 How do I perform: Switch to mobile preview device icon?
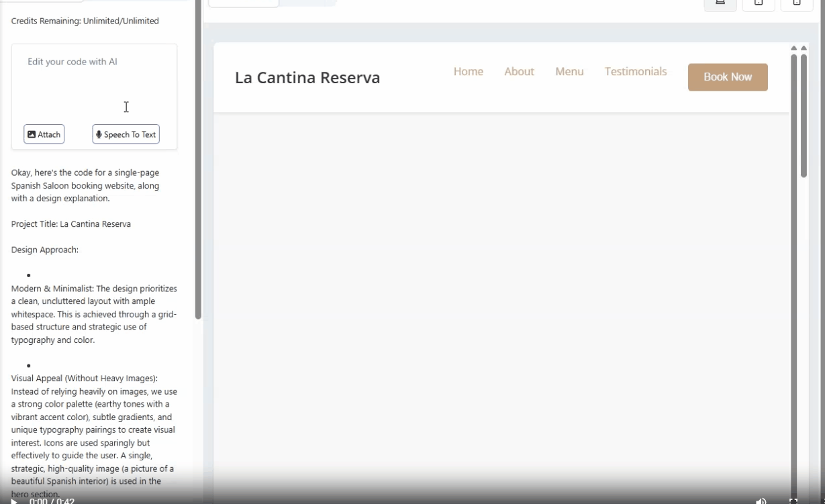(796, 3)
